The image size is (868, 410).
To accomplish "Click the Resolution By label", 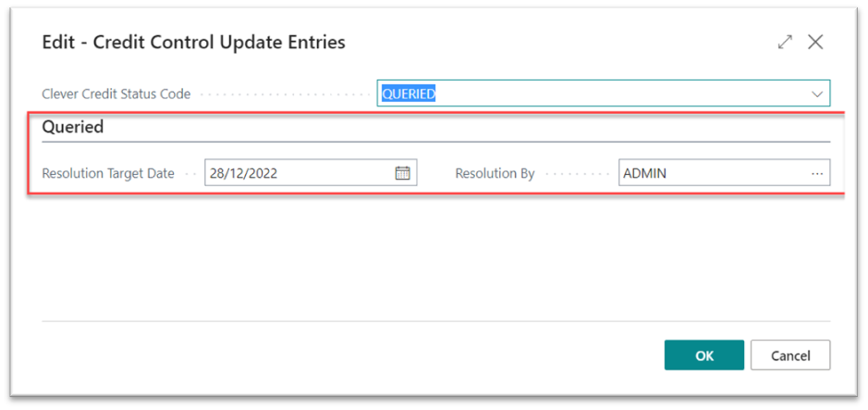I will 495,173.
